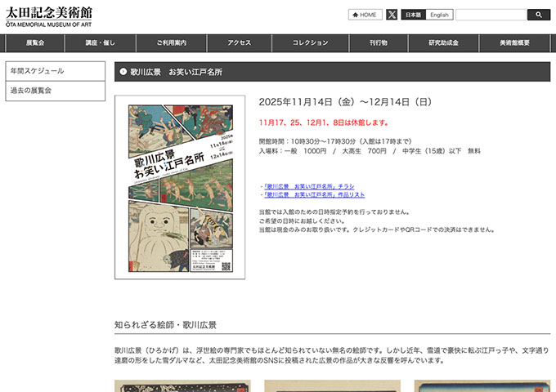Click the first artwork thumbnail below the description
The width and height of the screenshot is (556, 392).
pyautogui.click(x=182, y=386)
